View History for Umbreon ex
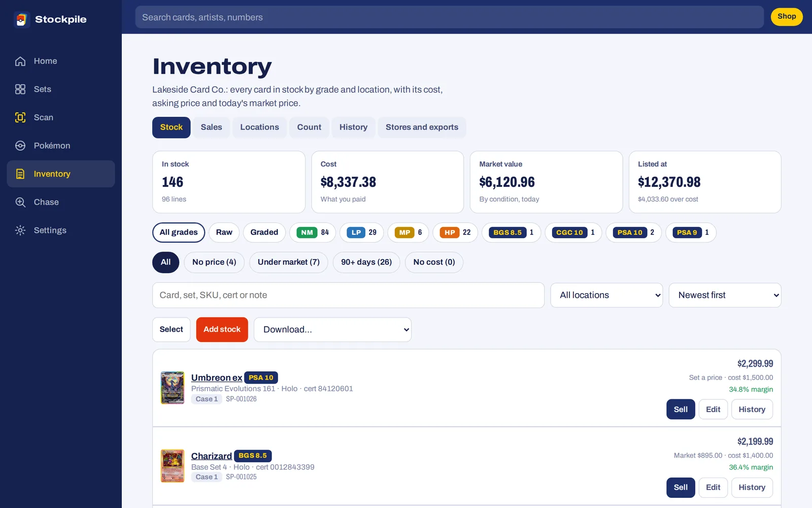 click(x=752, y=409)
